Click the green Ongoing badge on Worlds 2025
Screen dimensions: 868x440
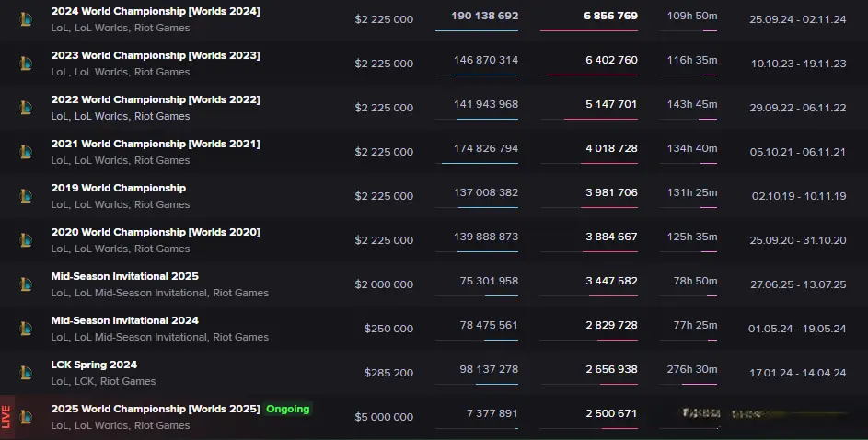288,409
